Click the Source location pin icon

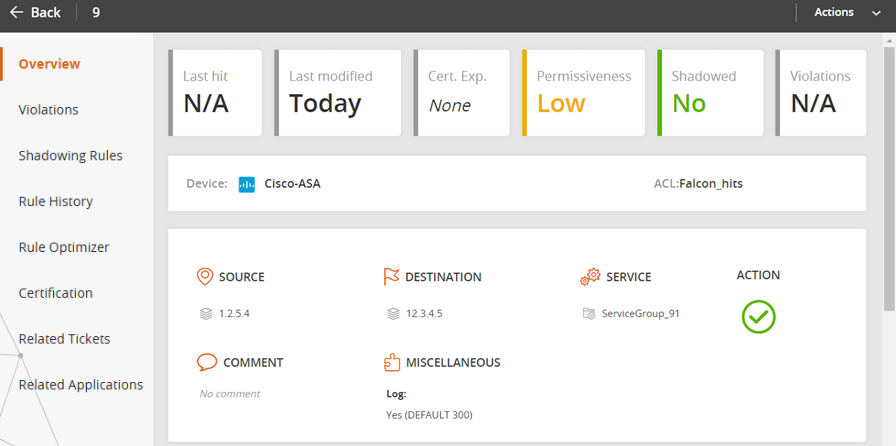click(x=205, y=276)
